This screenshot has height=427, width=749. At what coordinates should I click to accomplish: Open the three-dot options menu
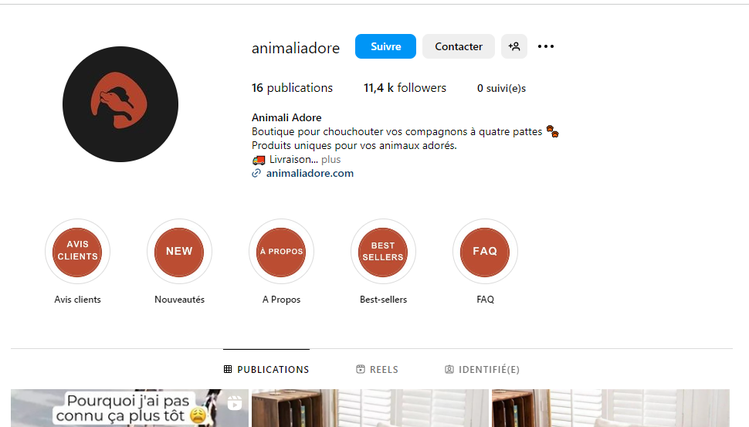[546, 46]
